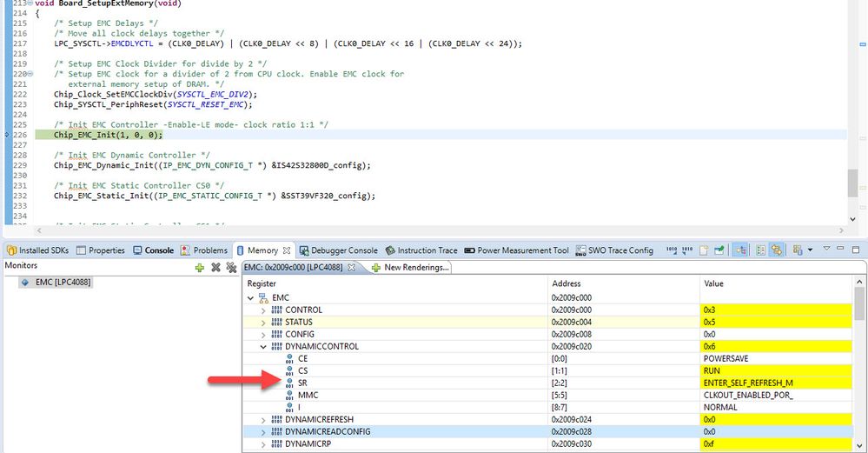Click the Register column header
Image resolution: width=868 pixels, height=453 pixels.
395,283
